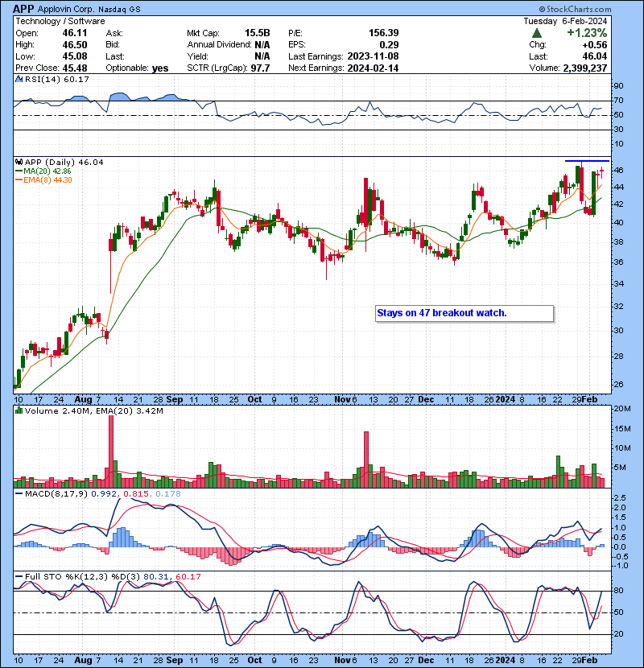Click the 'Stays on 47 breakout watch.' annotation box
644x668 pixels.
(464, 313)
